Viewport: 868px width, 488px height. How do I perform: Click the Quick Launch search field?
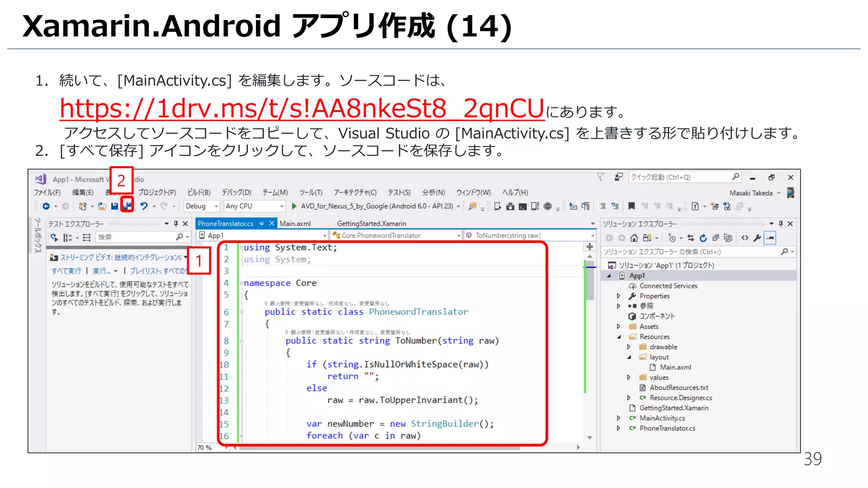(685, 177)
